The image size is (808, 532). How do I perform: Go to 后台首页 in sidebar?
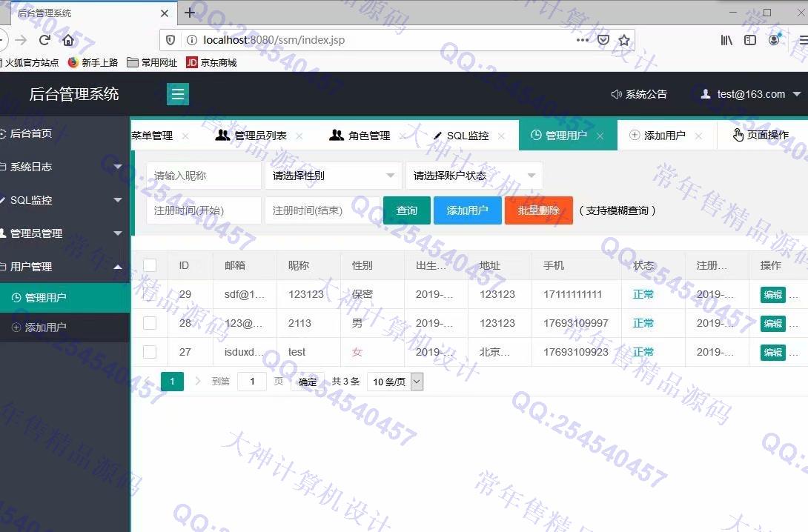64,133
